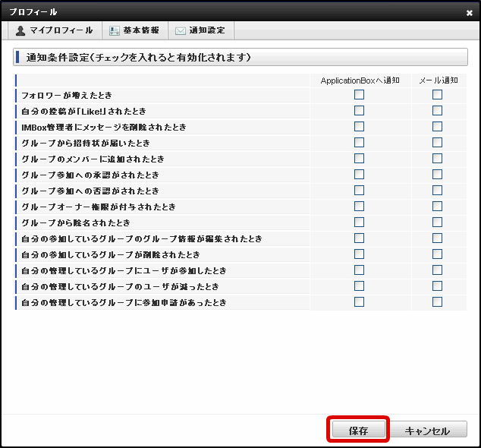Check ApplicationBox box for グループに参加申請があったとき
Viewport: 481px width, 448px height.
tap(359, 302)
